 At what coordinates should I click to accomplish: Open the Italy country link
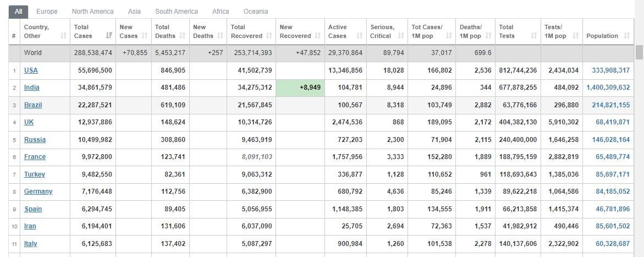[x=30, y=243]
